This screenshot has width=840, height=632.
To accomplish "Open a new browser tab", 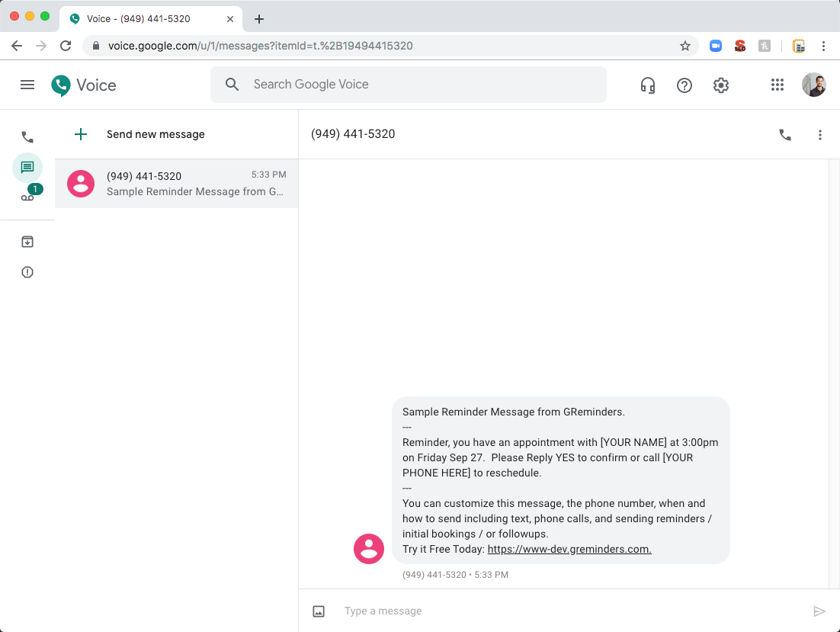I will (x=258, y=19).
